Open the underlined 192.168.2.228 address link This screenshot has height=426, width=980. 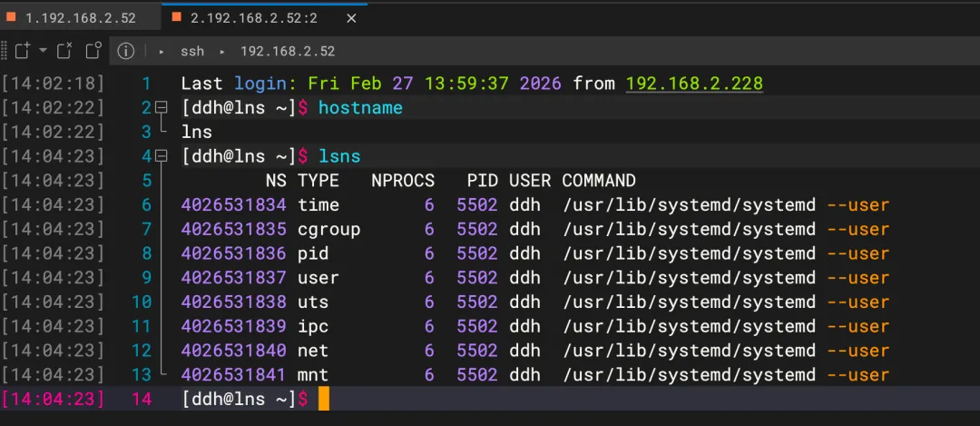tap(694, 84)
